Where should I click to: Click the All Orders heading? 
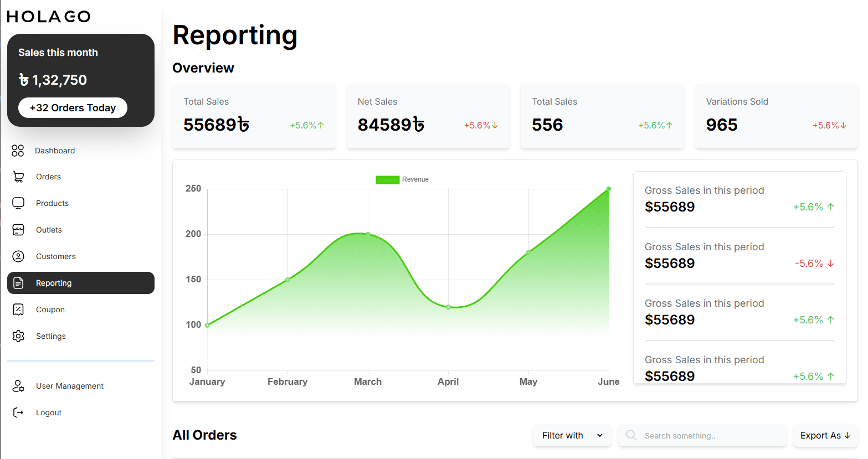point(204,435)
